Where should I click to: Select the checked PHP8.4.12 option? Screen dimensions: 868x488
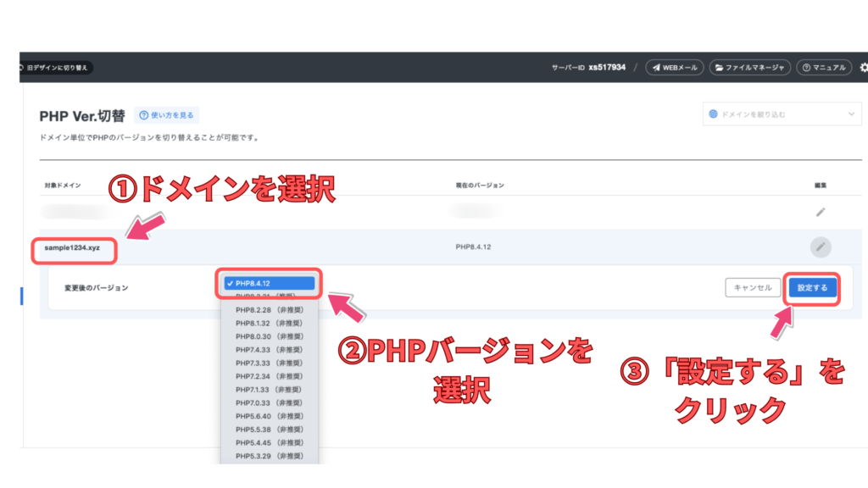coord(268,284)
